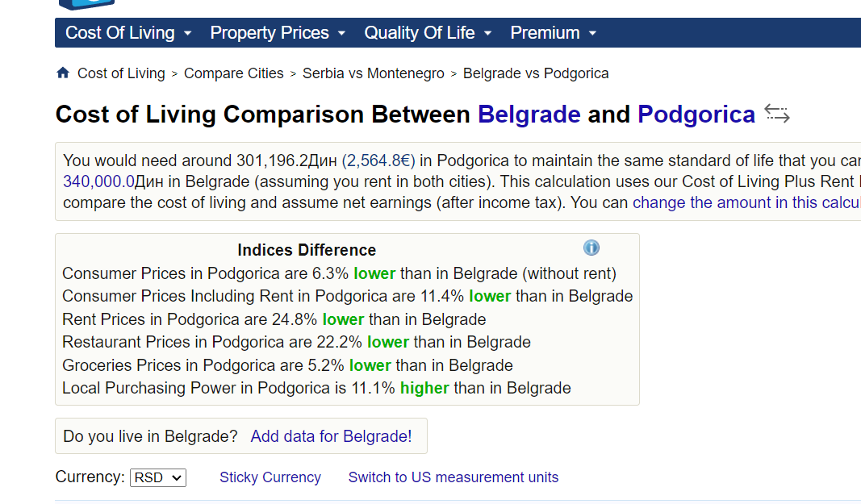This screenshot has height=504, width=861.
Task: Open the Premium navigation menu
Action: pos(554,33)
